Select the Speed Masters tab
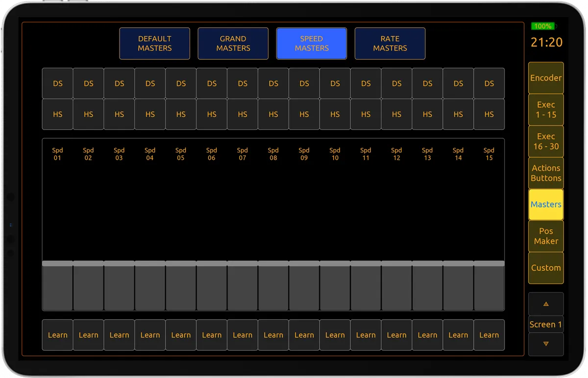This screenshot has height=378, width=588. coord(312,44)
